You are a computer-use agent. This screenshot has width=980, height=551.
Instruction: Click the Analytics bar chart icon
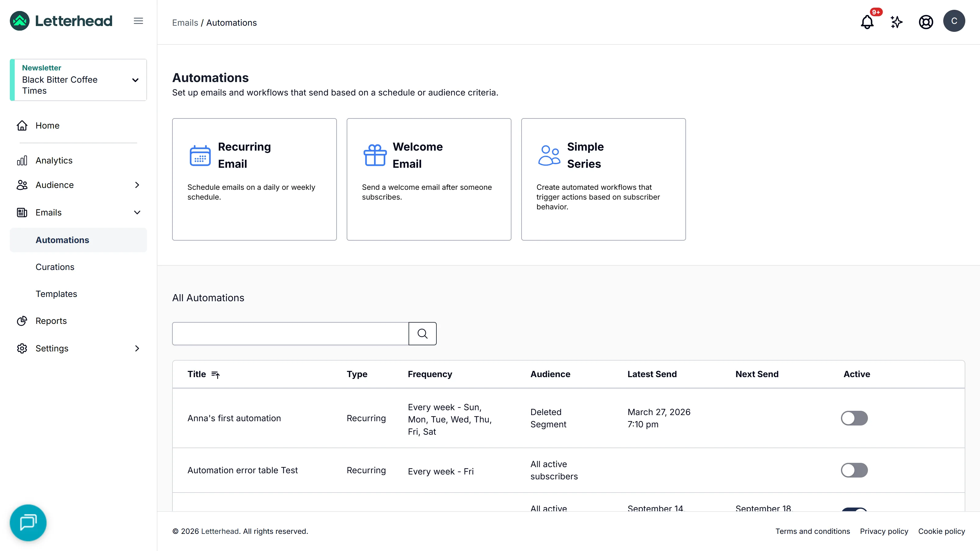pyautogui.click(x=22, y=160)
